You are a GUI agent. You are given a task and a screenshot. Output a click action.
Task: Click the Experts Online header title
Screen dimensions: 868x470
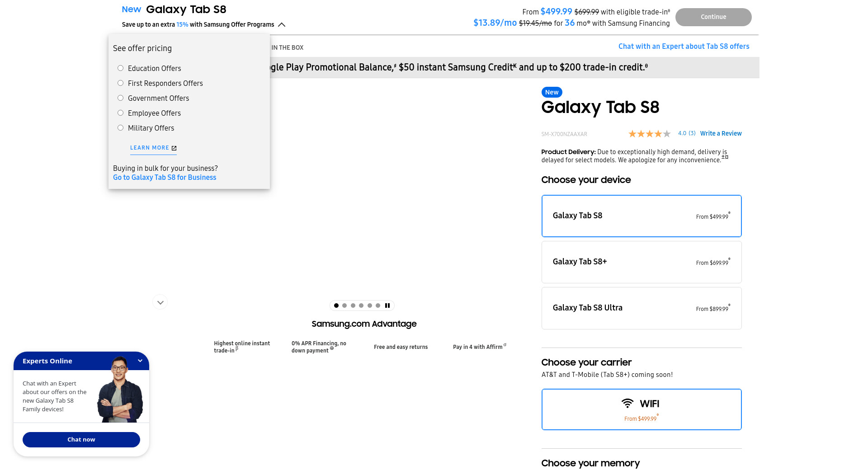point(47,361)
